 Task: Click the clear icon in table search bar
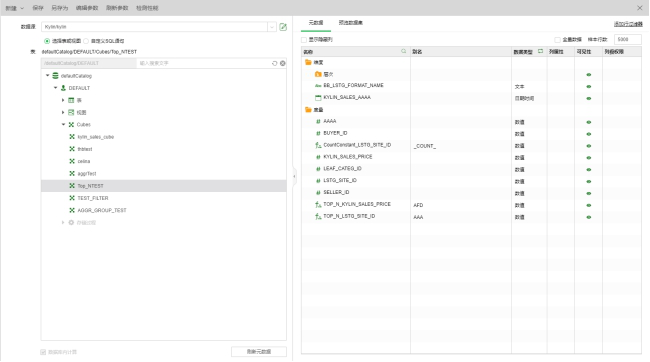[x=283, y=63]
